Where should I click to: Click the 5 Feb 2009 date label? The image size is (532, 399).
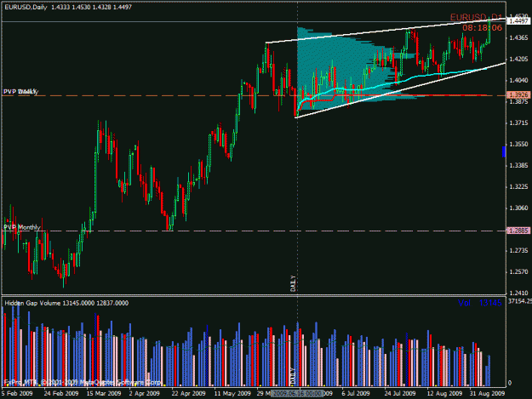tap(17, 393)
